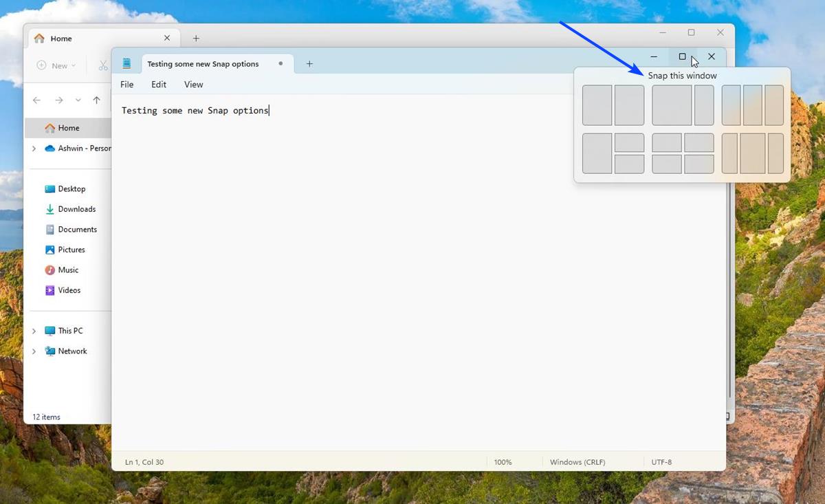Snap to top-left quadrant of four-grid layout
The image size is (825, 504).
pyautogui.click(x=667, y=142)
